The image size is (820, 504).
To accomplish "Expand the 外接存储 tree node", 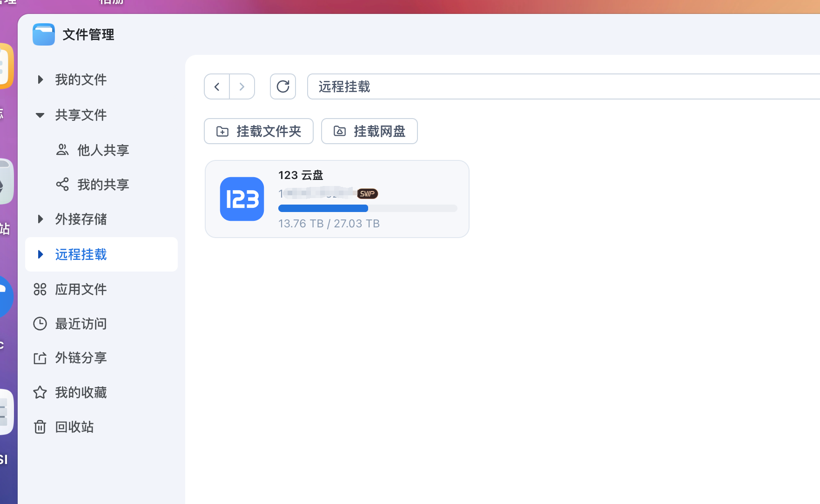I will [x=40, y=219].
